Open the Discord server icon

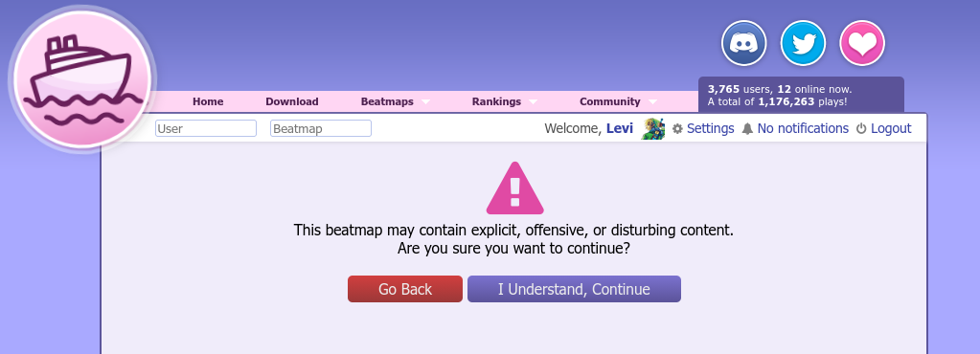(x=743, y=43)
